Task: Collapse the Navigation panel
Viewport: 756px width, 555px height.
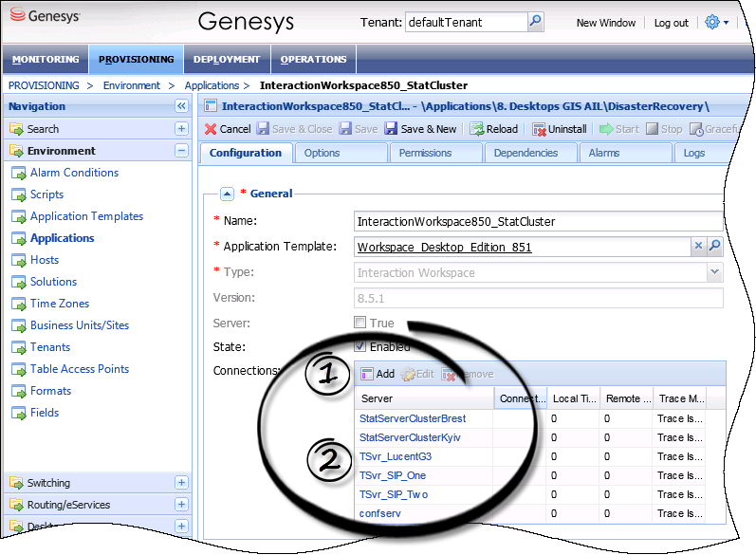Action: point(181,107)
